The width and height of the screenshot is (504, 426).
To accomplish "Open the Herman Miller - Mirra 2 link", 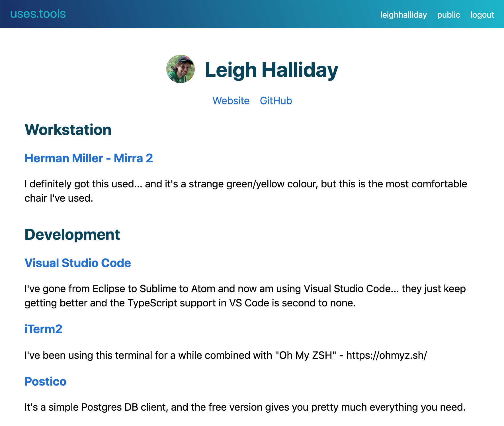I will pyautogui.click(x=89, y=158).
